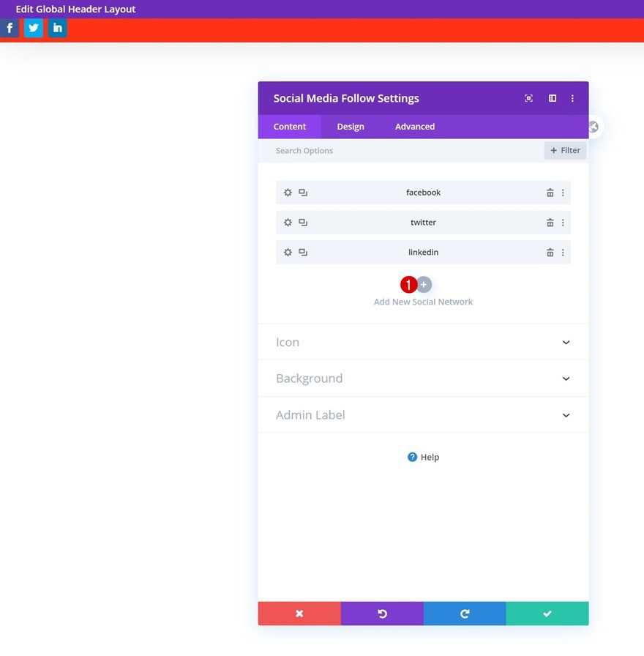Expand the Background section
This screenshot has height=656, width=644.
423,379
